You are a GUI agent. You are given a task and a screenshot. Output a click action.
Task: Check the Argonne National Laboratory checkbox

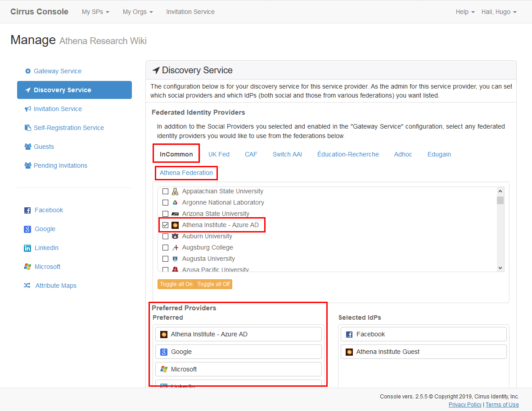tap(165, 203)
